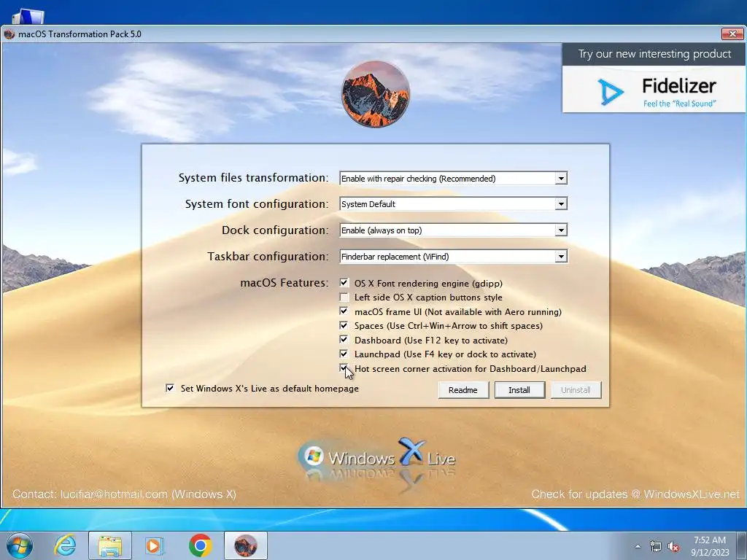
Task: Click the Uninstall button
Action: point(576,390)
